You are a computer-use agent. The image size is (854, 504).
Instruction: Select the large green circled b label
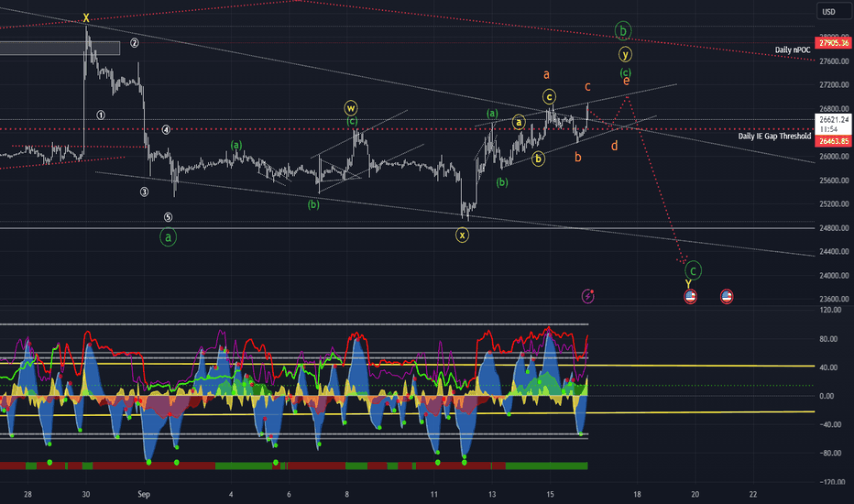(x=622, y=30)
